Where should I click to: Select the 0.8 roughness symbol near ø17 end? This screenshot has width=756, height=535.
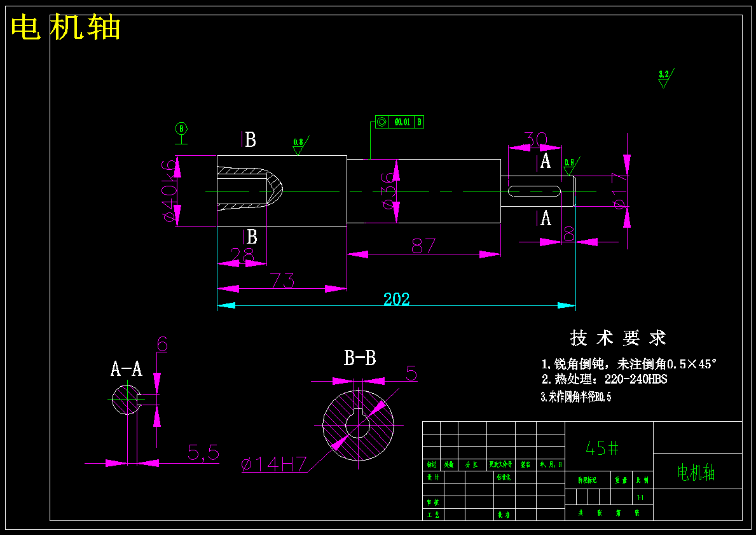click(571, 167)
